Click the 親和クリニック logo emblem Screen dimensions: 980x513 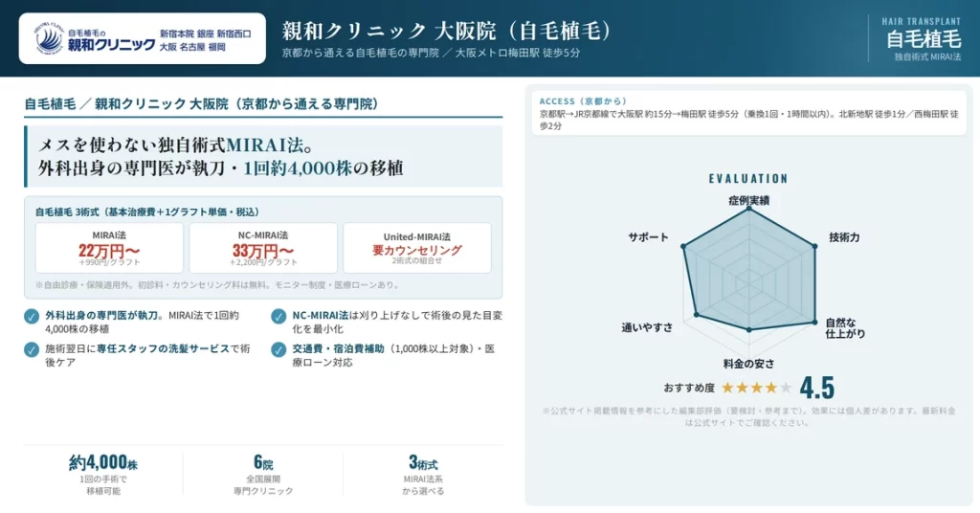click(x=49, y=38)
